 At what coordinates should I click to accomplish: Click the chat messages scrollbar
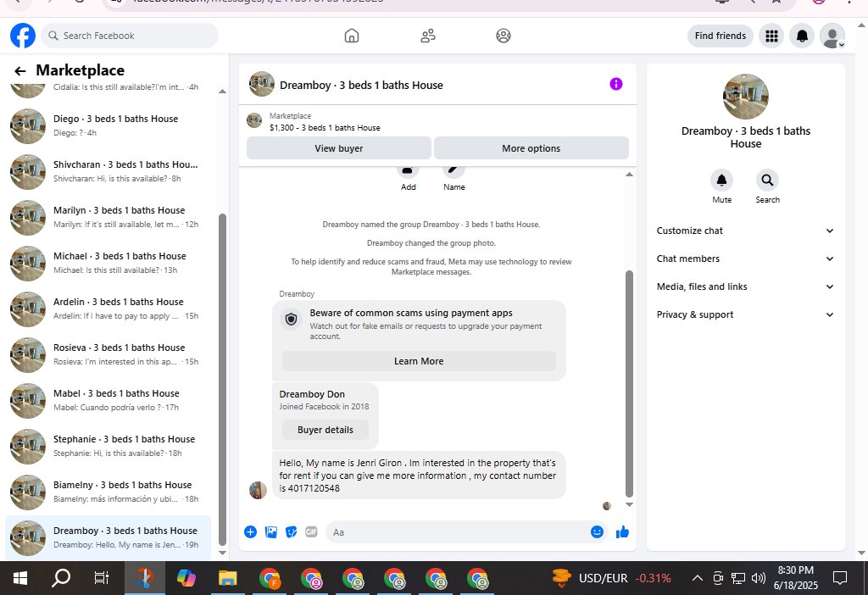(x=629, y=384)
